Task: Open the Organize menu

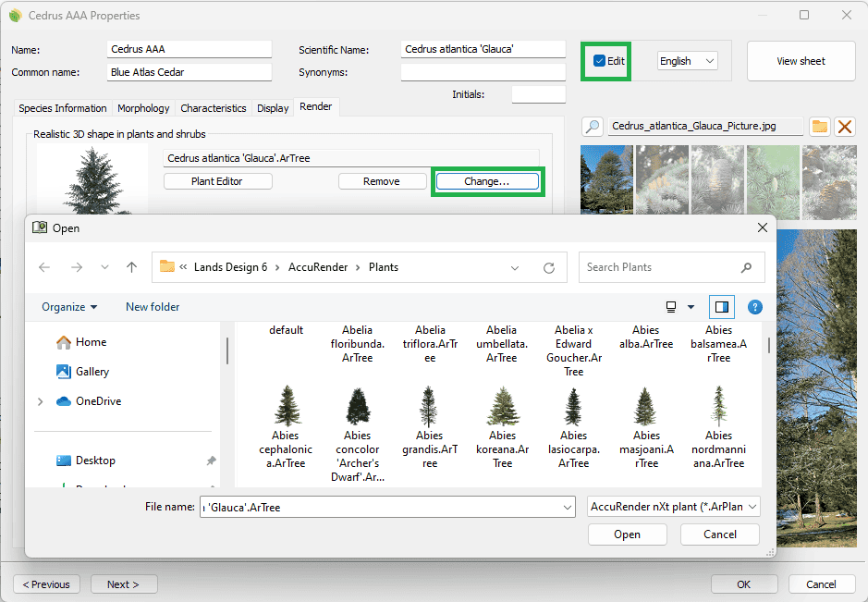Action: point(69,307)
